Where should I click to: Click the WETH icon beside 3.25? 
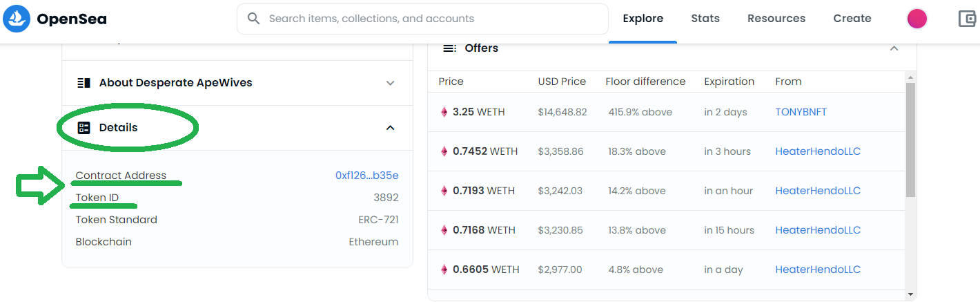click(444, 112)
